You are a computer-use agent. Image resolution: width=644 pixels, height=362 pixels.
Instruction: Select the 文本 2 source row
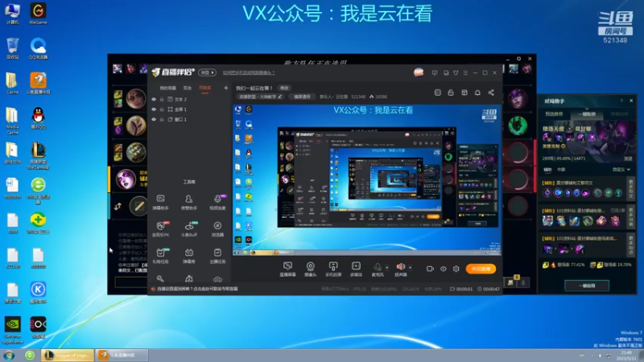point(188,99)
